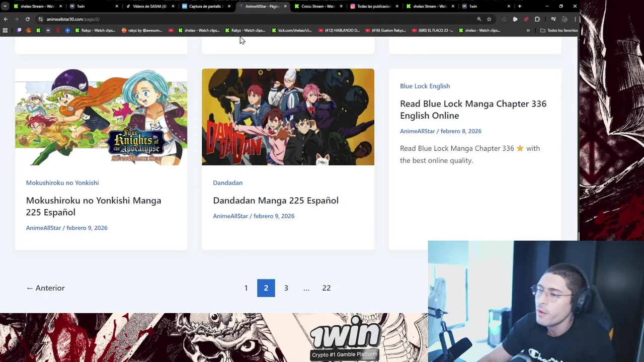Click AnimeAllStar author under Mokushiroku post
644x362 pixels.
point(43,228)
